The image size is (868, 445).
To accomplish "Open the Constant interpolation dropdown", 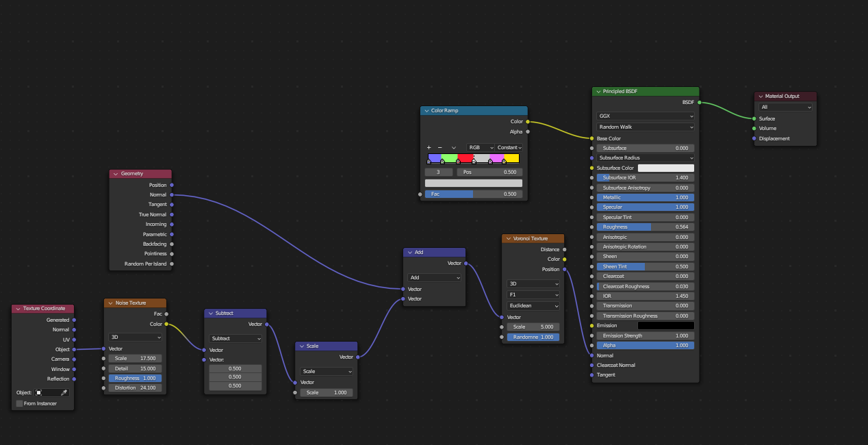I will click(x=509, y=147).
